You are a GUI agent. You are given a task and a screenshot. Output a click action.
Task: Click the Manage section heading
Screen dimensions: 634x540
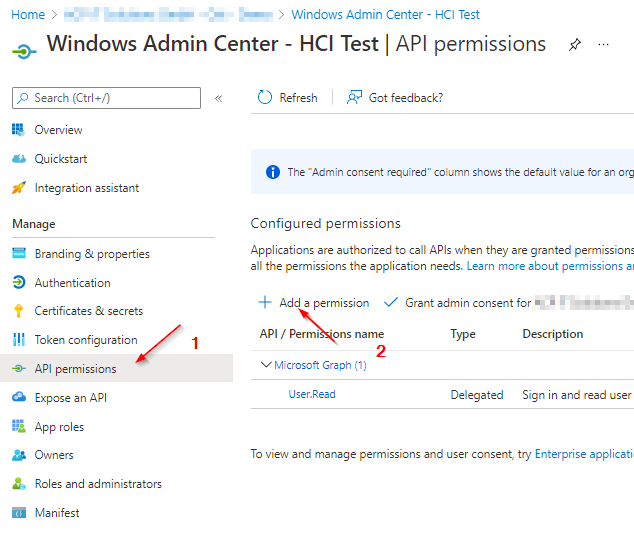[x=34, y=224]
